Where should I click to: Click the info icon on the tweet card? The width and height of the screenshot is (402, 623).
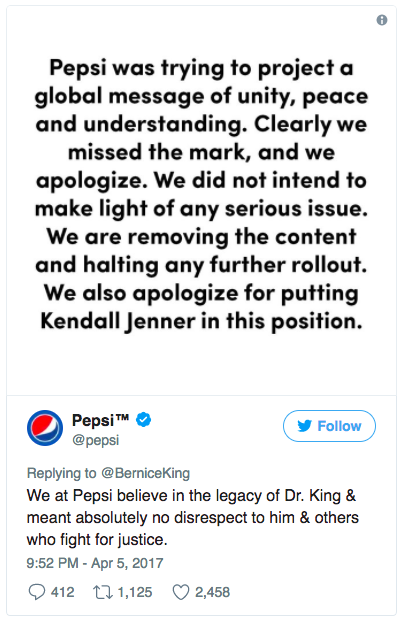coord(382,20)
